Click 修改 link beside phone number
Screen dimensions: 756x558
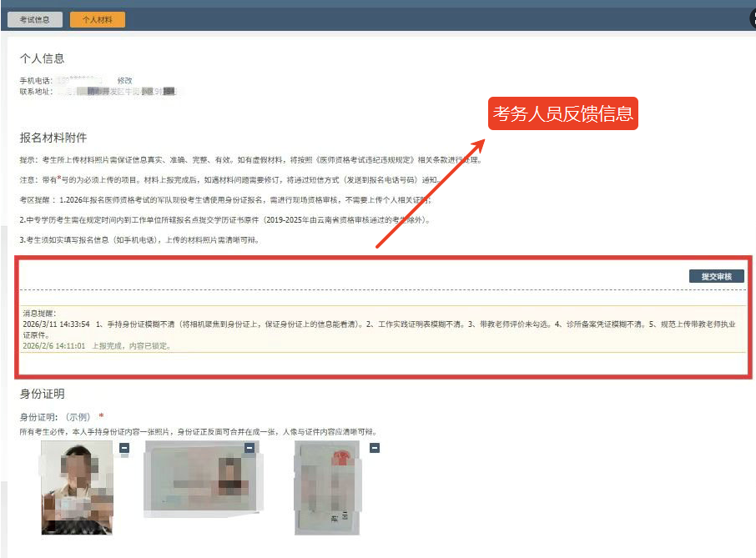point(124,80)
